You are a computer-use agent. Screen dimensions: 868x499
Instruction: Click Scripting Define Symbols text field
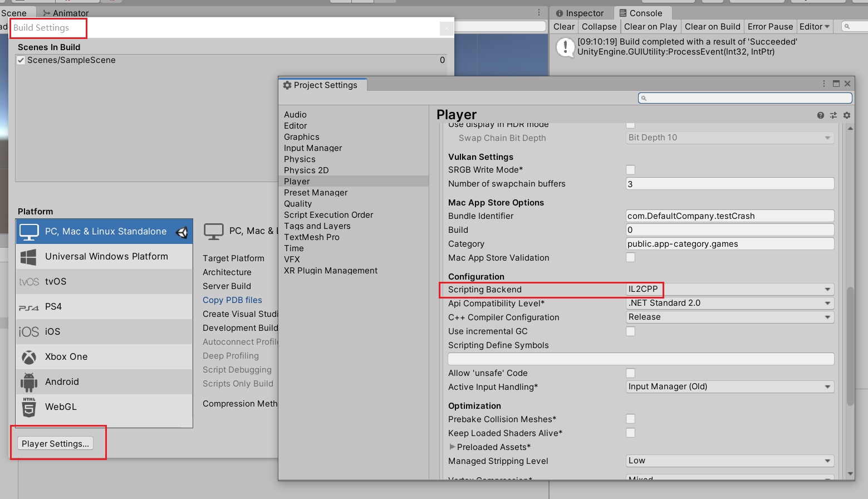click(641, 359)
